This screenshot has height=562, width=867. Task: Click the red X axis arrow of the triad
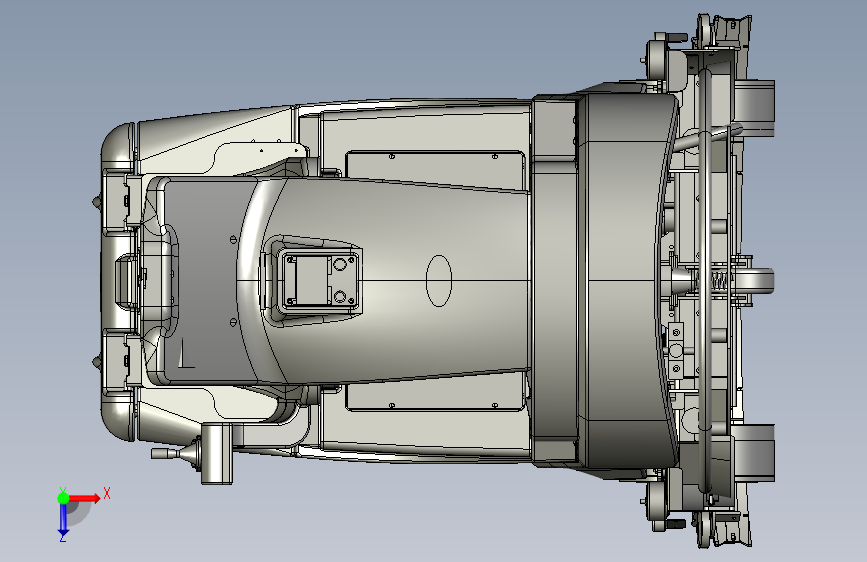coord(85,498)
